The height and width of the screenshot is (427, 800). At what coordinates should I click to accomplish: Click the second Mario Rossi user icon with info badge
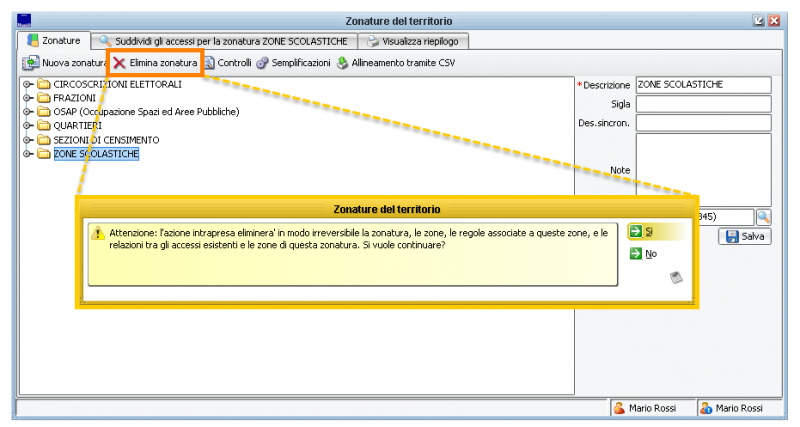(x=706, y=408)
